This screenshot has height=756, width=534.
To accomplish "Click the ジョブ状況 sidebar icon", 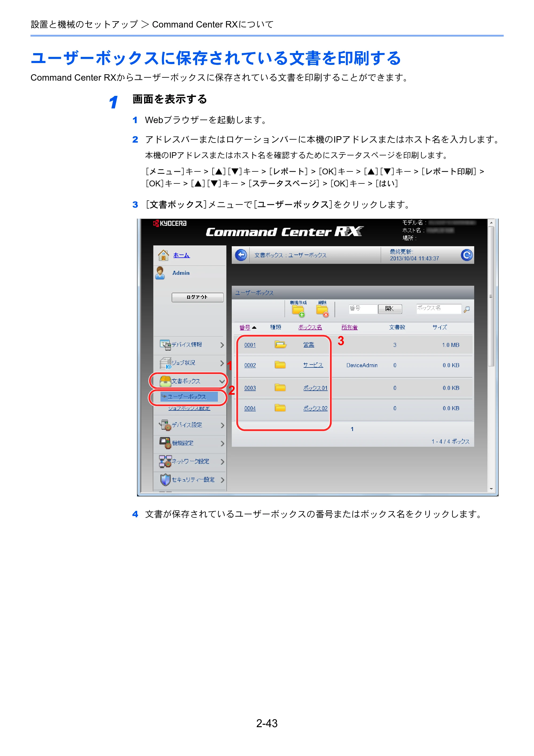I will pyautogui.click(x=166, y=363).
